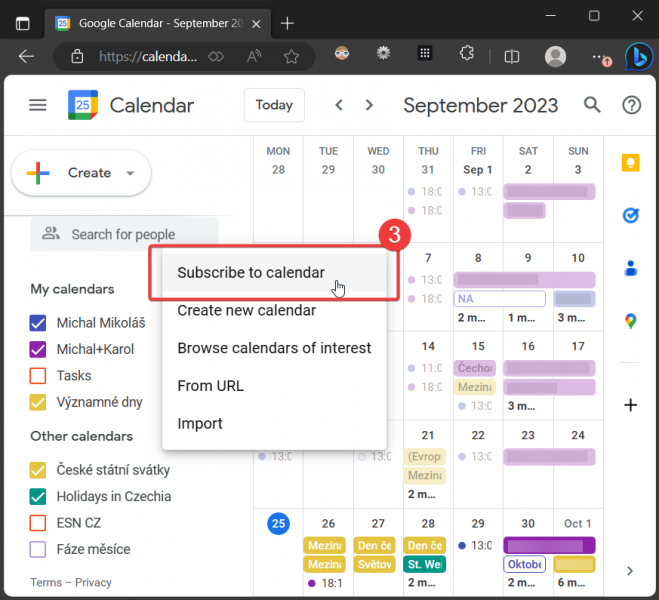This screenshot has height=600, width=659.
Task: Click the Today button
Action: [274, 105]
